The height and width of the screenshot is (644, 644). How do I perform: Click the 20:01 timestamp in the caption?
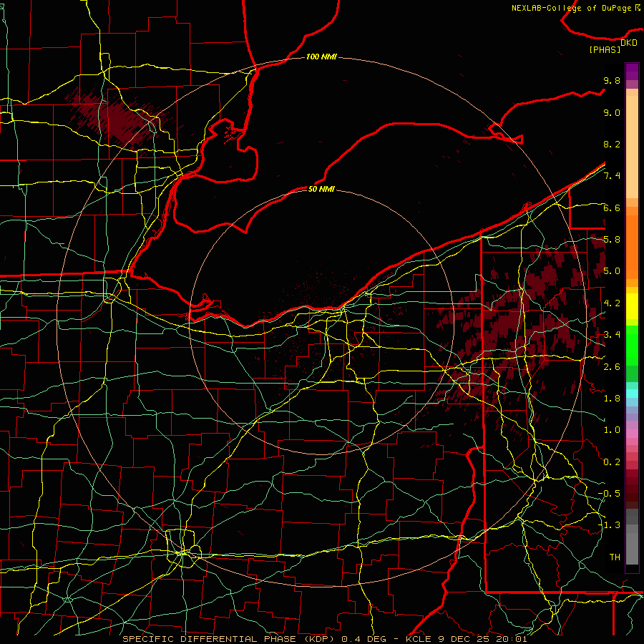512,639
